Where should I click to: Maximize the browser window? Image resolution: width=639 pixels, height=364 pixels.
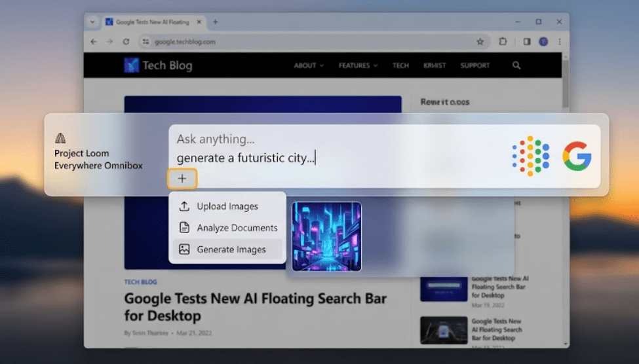[x=538, y=22]
